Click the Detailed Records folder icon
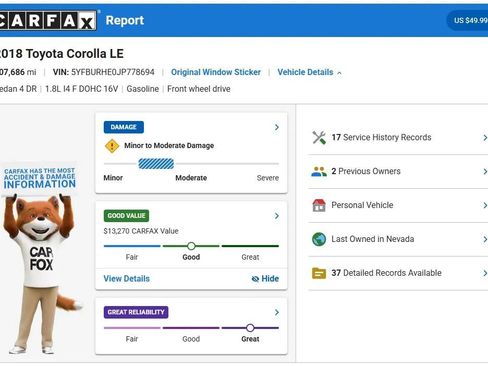This screenshot has height=366, width=488. click(x=319, y=273)
